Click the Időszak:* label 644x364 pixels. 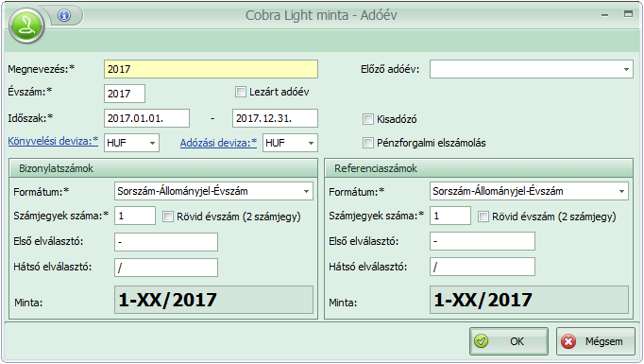[x=30, y=118]
